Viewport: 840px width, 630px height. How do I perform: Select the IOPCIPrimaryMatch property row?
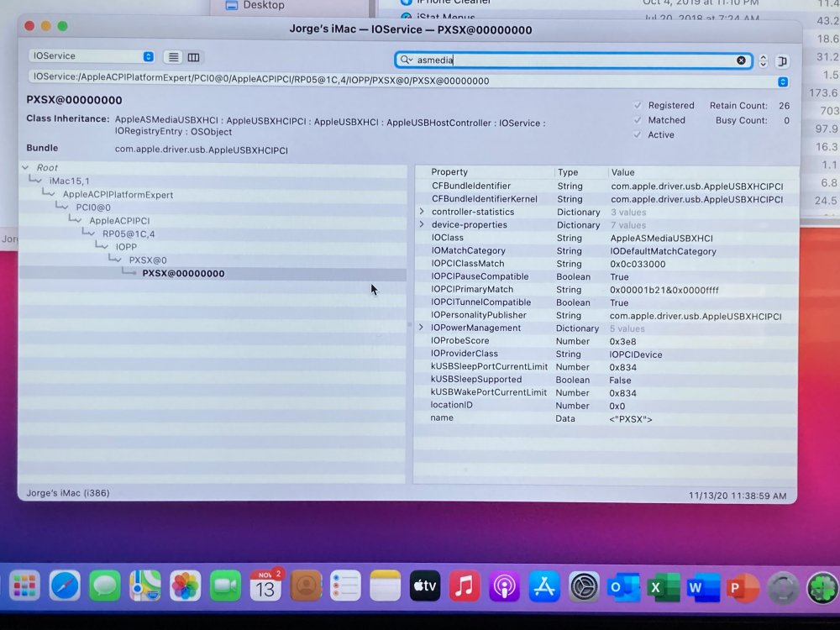606,290
